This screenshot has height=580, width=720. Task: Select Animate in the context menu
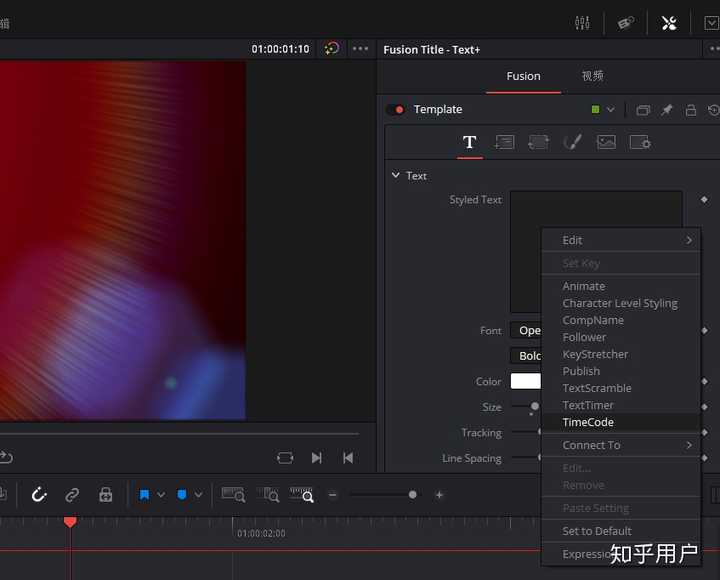click(x=584, y=286)
